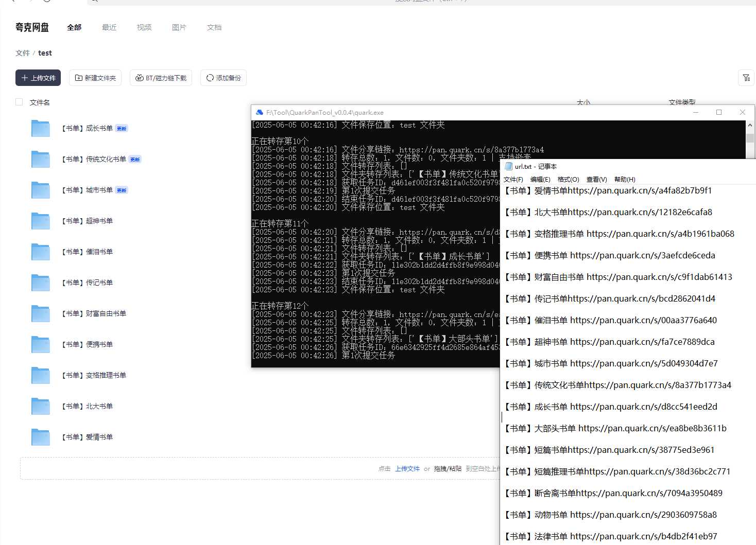Click the 上传文件 link below the file list
Image resolution: width=756 pixels, height=545 pixels.
407,468
